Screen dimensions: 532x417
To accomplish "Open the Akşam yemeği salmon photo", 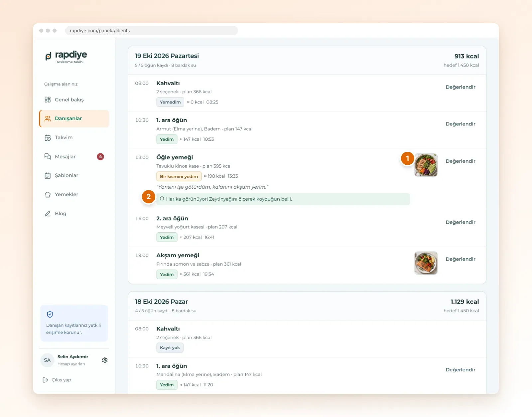I will (x=426, y=263).
